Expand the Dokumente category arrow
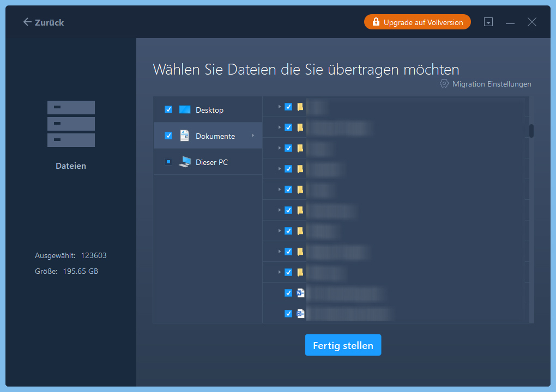556x392 pixels. click(252, 136)
